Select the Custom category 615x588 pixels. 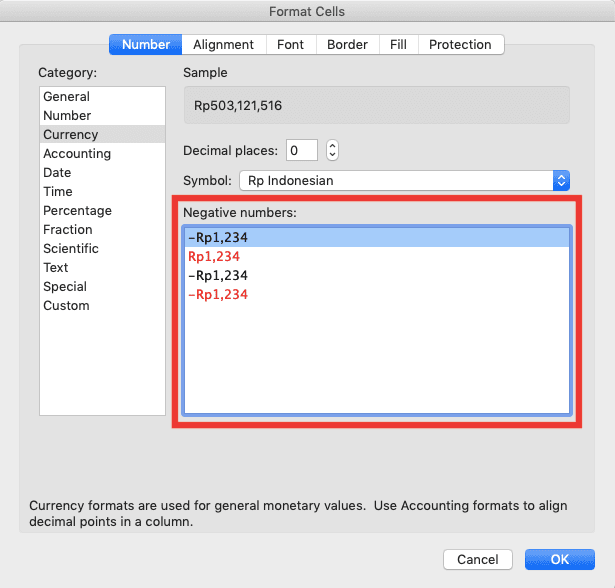102,306
